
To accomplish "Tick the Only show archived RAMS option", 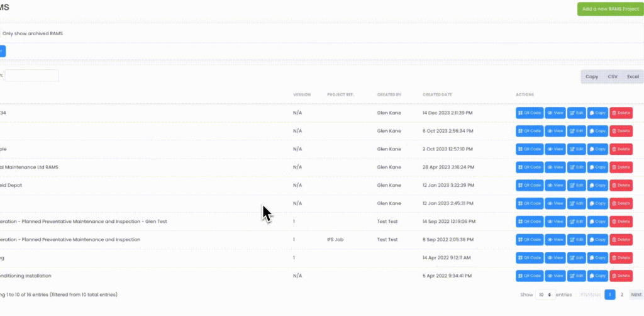I will (33, 33).
